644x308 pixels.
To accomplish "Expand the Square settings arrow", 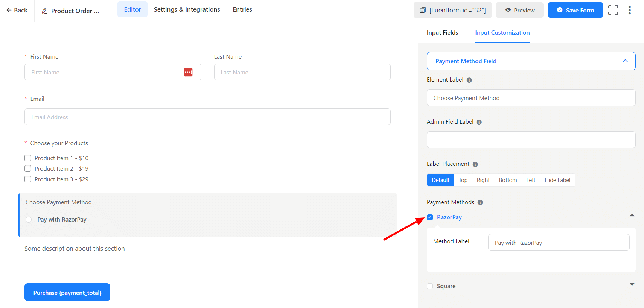I will (632, 285).
